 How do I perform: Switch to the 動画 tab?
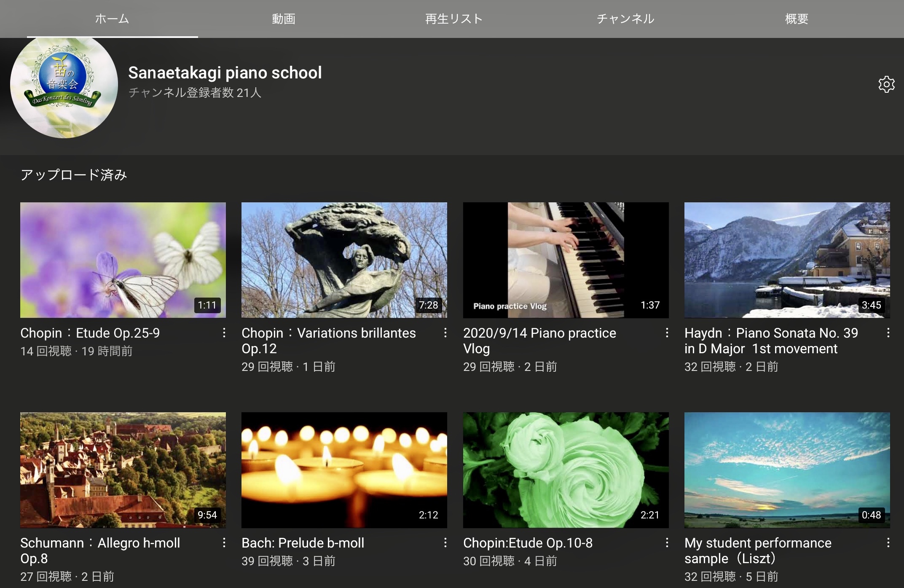283,19
